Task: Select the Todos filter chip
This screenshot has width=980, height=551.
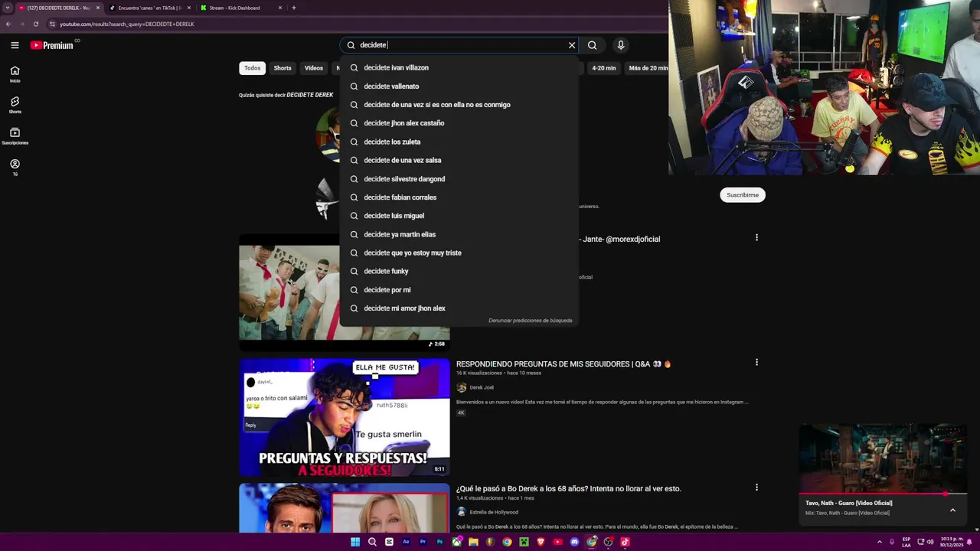Action: (x=253, y=68)
